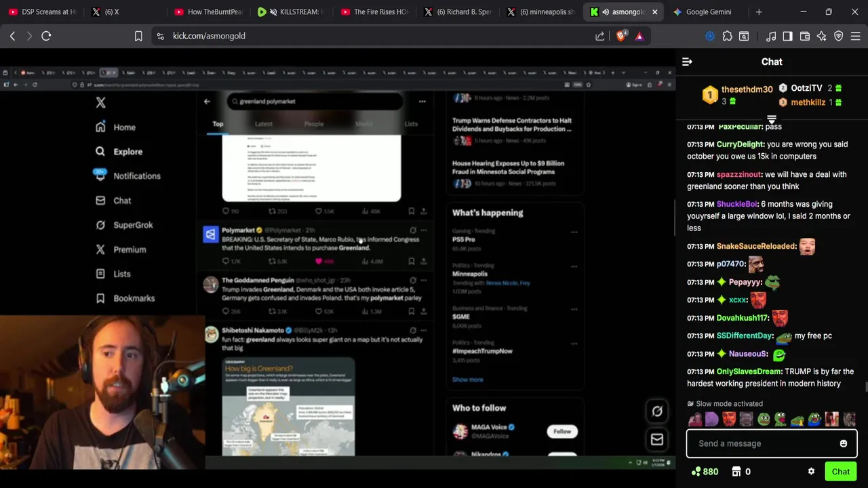
Task: Open the extensions puzzle icon
Action: (x=727, y=36)
